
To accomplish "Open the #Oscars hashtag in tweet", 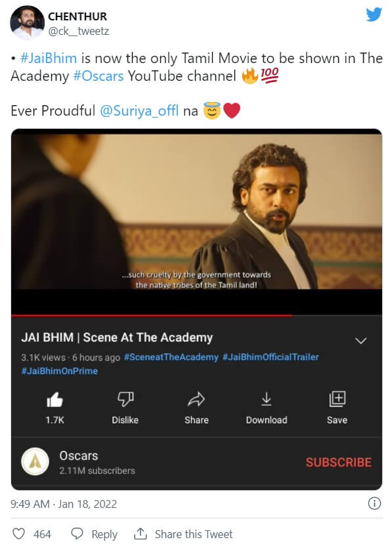I will point(98,76).
